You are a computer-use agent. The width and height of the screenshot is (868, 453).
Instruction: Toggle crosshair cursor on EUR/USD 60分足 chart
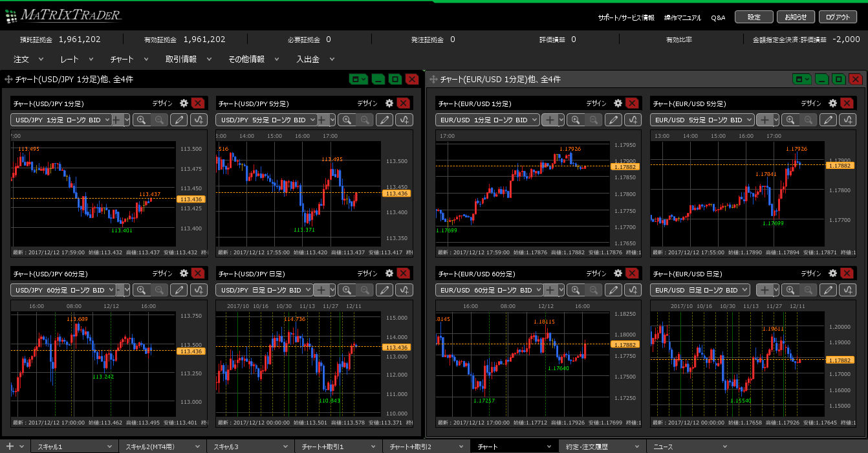(x=550, y=290)
